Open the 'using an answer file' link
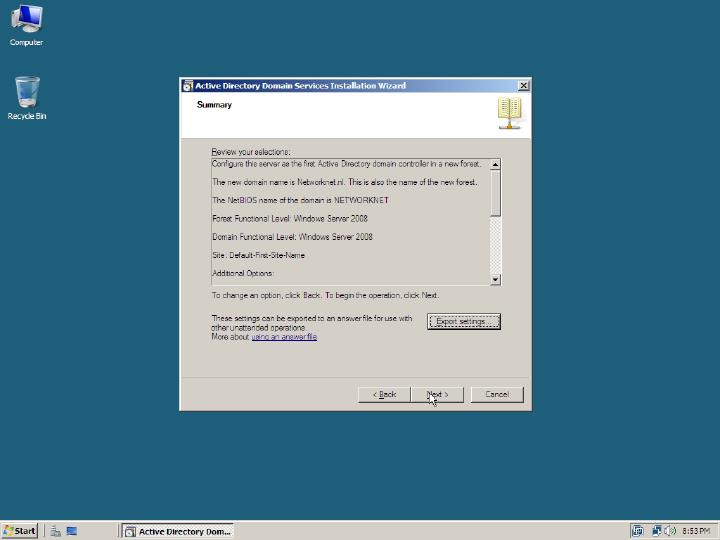The height and width of the screenshot is (540, 720). click(284, 337)
